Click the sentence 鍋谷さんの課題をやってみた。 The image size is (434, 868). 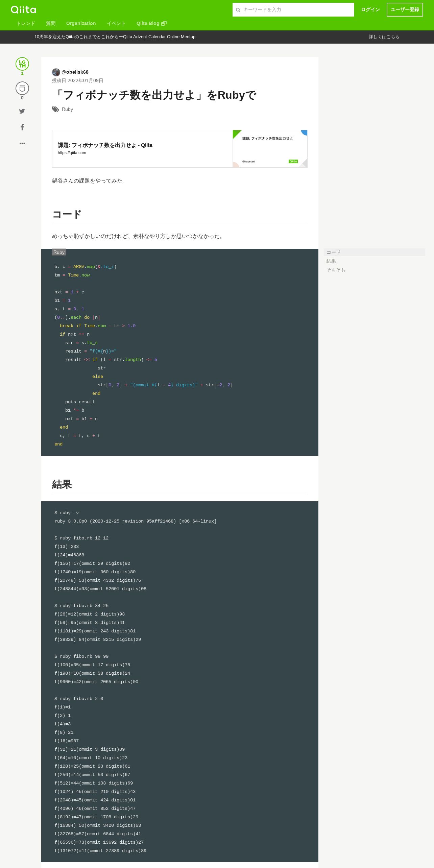coord(90,181)
